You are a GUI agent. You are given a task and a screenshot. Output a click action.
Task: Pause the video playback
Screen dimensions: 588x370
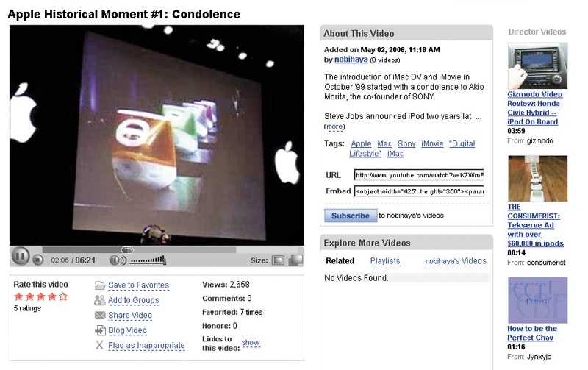(x=21, y=256)
